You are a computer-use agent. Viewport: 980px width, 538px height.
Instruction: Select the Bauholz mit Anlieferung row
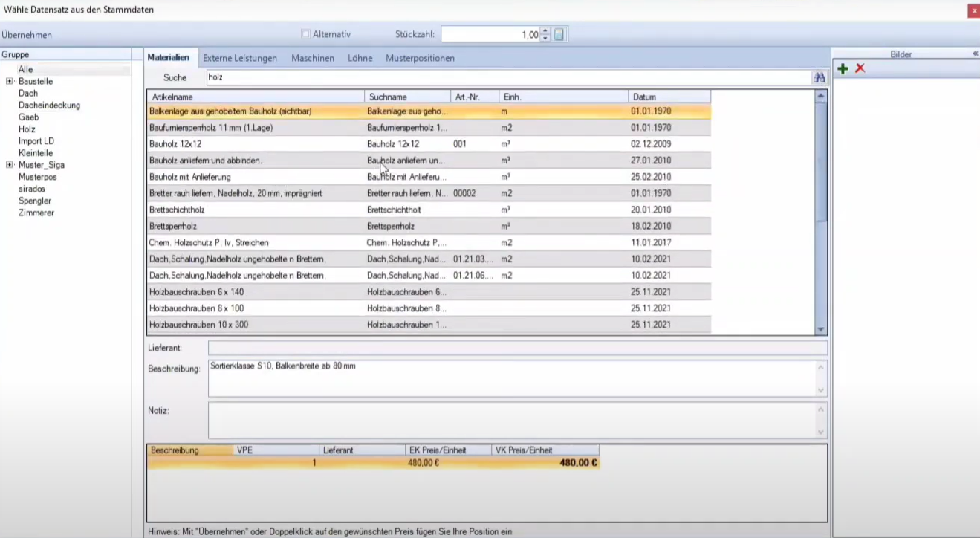point(429,177)
